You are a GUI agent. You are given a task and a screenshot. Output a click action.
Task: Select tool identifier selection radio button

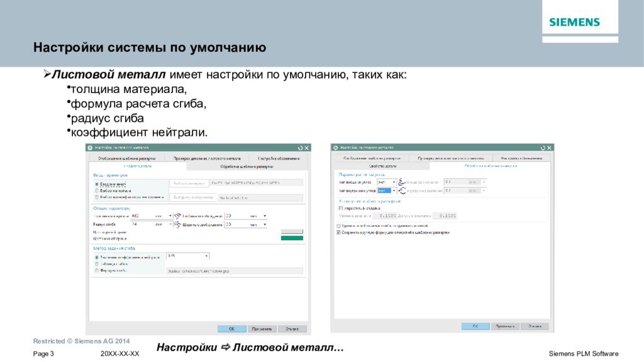97,197
